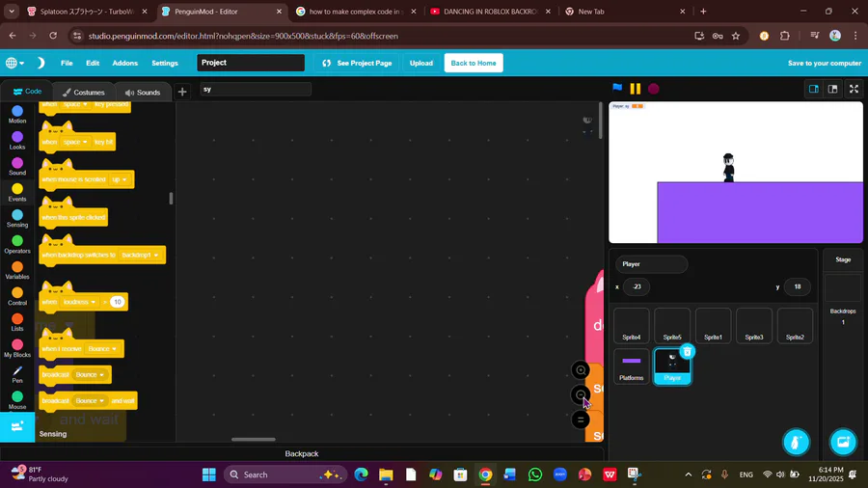Open the Sensing block category
868x488 pixels.
[17, 219]
